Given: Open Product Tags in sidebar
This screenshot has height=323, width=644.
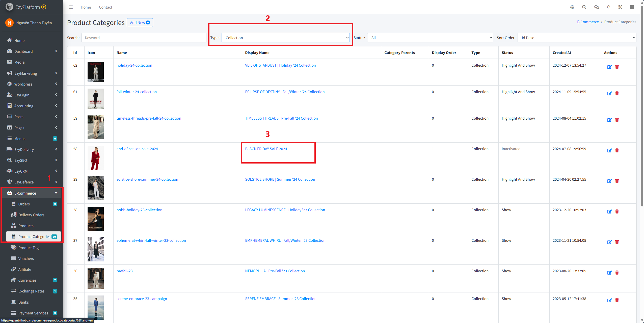Looking at the screenshot, I should (29, 248).
